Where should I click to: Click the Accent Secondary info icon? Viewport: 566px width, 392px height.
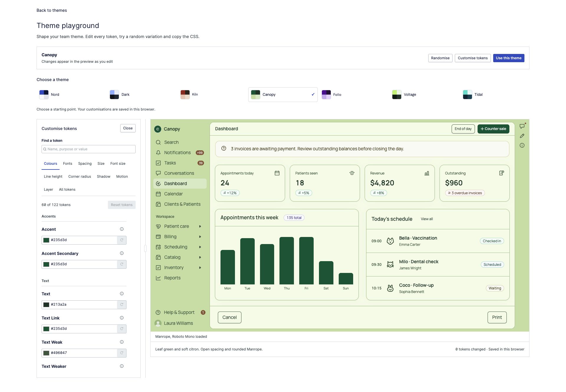point(122,253)
